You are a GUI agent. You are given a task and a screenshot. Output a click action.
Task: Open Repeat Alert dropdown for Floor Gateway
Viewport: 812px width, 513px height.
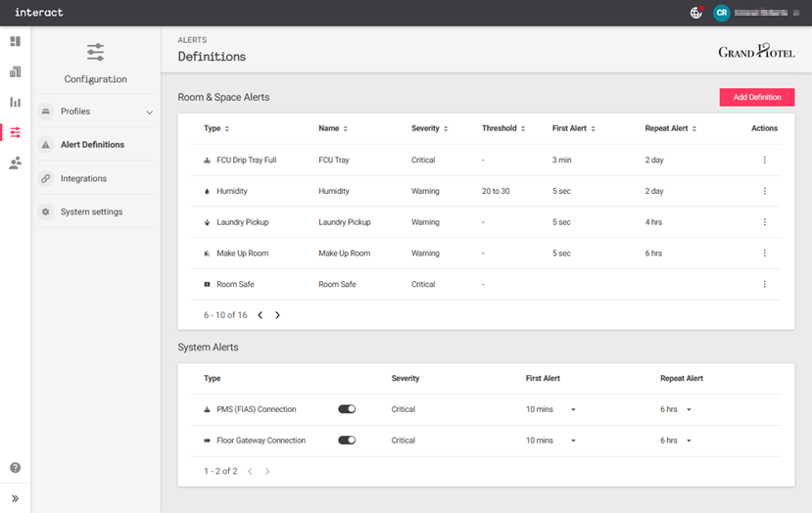[x=677, y=441]
